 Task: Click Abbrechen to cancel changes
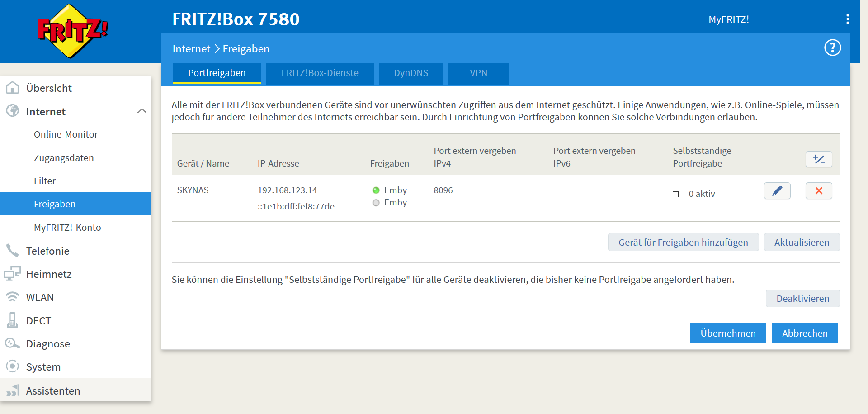[x=805, y=333]
